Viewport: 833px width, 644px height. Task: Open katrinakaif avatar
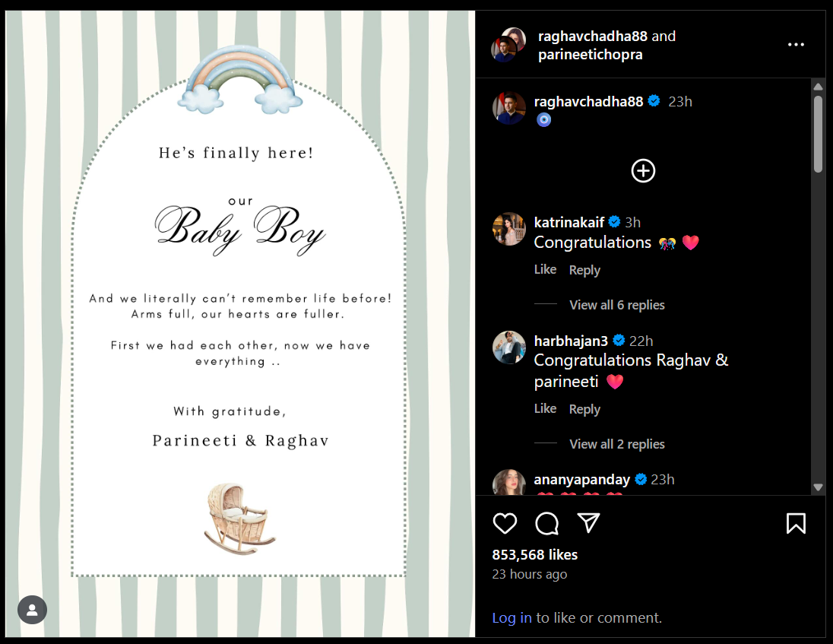509,229
